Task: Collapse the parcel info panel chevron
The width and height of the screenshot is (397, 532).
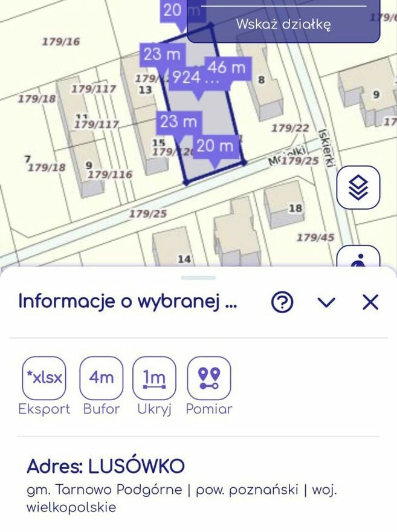Action: click(326, 302)
